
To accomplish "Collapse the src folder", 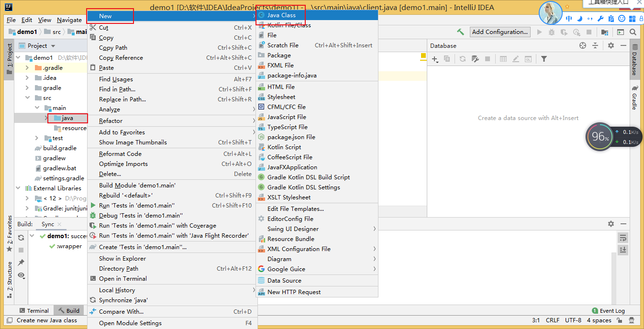I will (x=27, y=98).
